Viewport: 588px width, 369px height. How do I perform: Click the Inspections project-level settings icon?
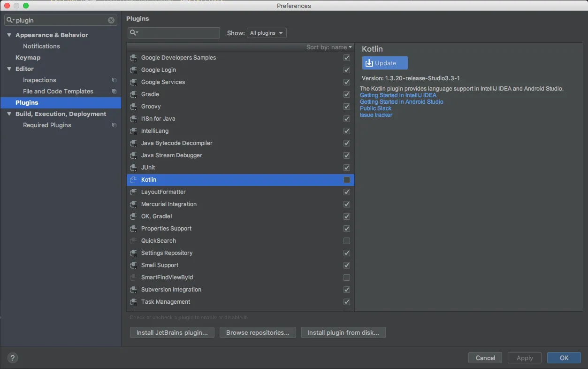114,80
